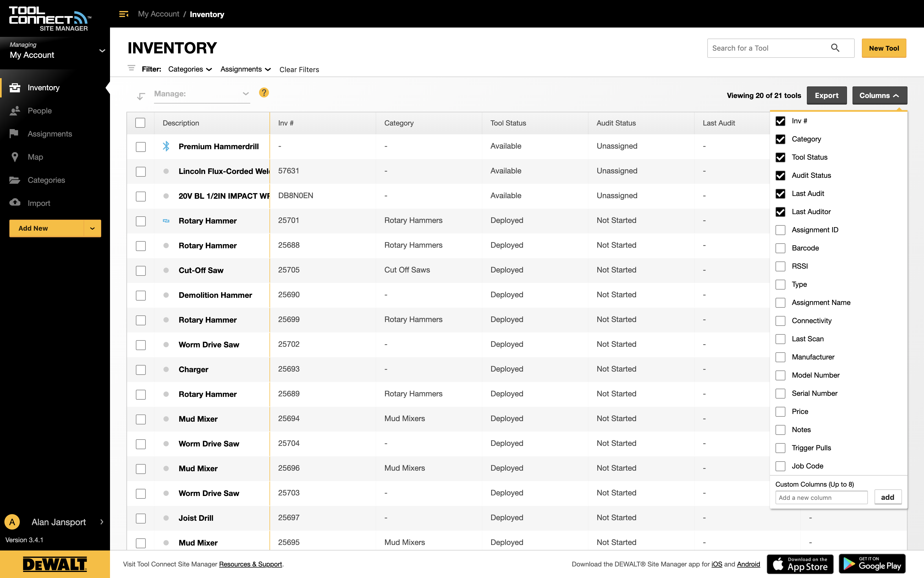
Task: Click the manage arrow icon left of Manage
Action: tap(141, 96)
